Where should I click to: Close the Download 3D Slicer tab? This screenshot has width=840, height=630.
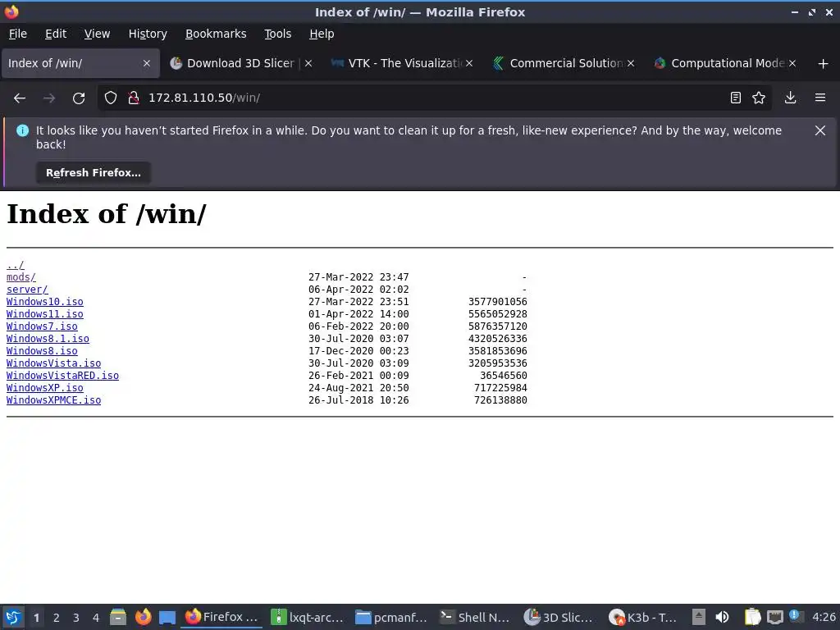(308, 63)
